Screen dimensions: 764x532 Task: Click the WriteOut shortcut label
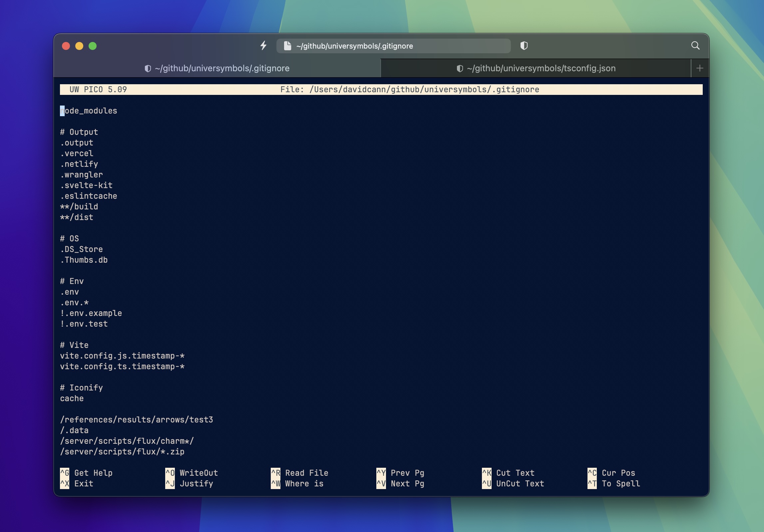pos(198,473)
